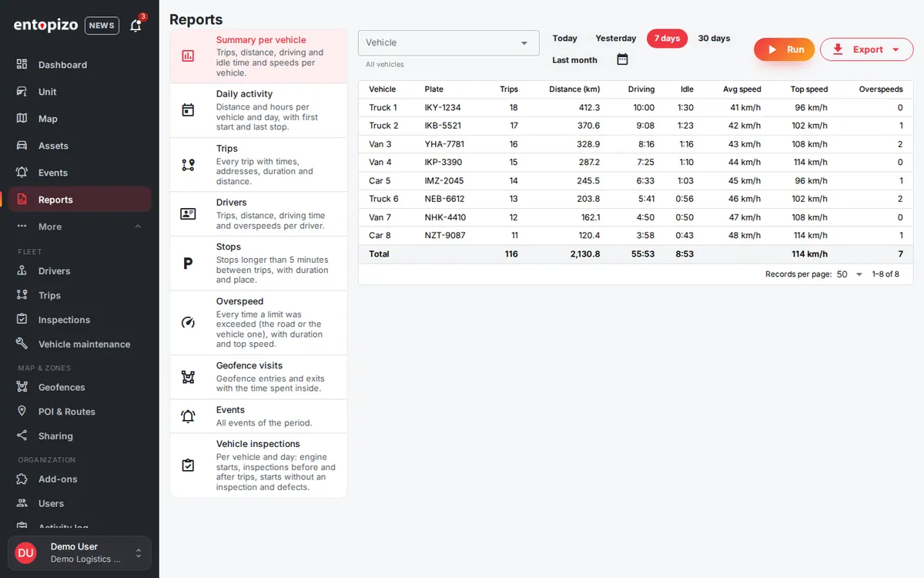
Task: Open the Geofence visits report
Action: tap(259, 377)
